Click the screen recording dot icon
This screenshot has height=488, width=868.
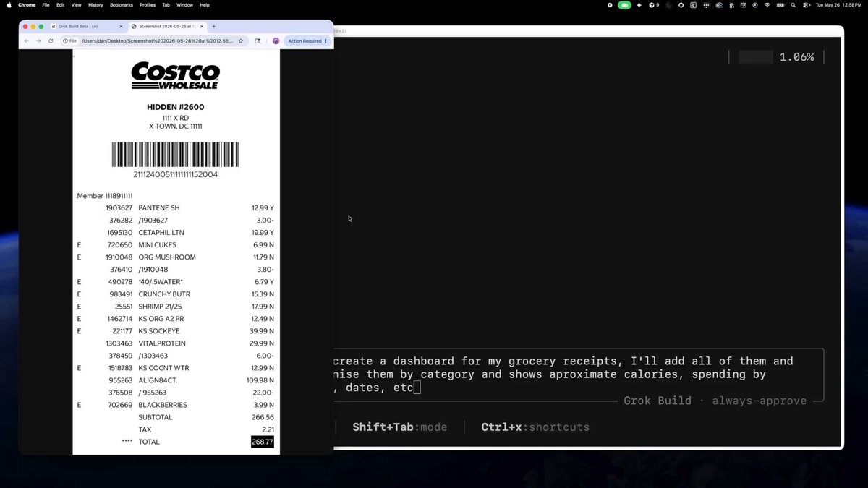(x=610, y=4)
